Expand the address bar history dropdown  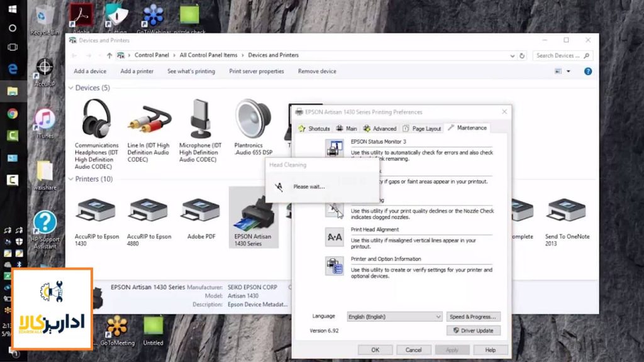(512, 55)
